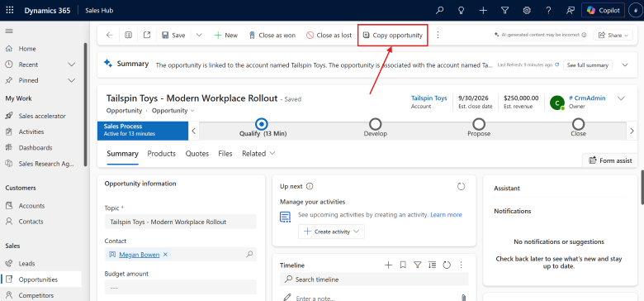Viewport: 644px width, 301px height.
Task: Click the Form assist button
Action: pos(610,160)
